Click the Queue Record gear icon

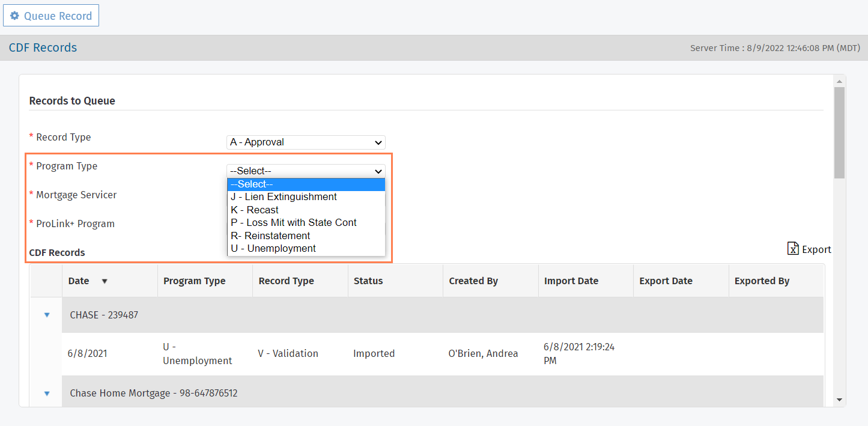coord(15,16)
